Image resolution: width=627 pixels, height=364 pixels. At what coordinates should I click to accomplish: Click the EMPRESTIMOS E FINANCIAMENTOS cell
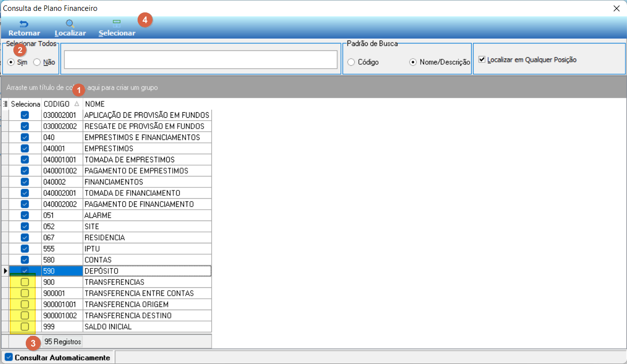coord(147,137)
